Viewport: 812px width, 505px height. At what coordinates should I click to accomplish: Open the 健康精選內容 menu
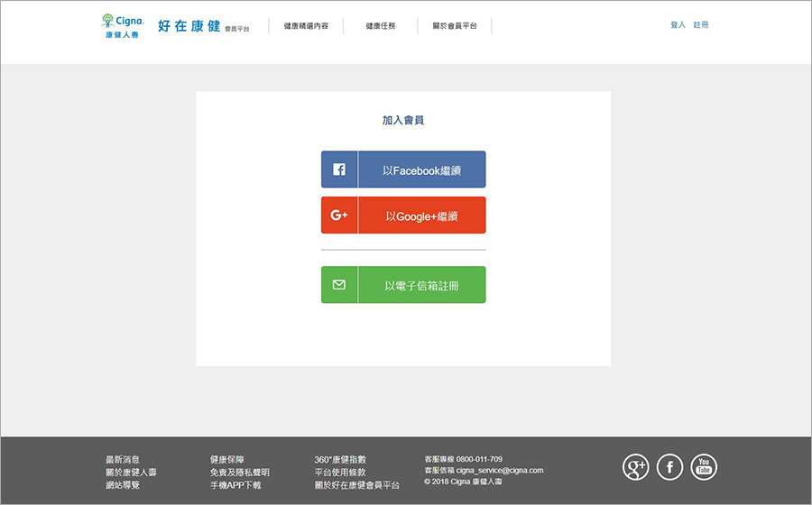(306, 26)
